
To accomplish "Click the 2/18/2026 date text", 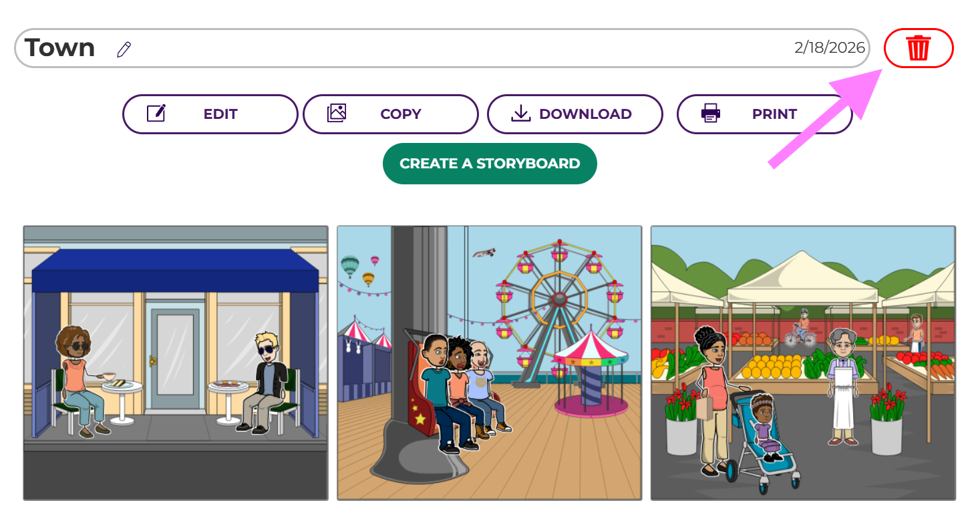I will [x=829, y=48].
